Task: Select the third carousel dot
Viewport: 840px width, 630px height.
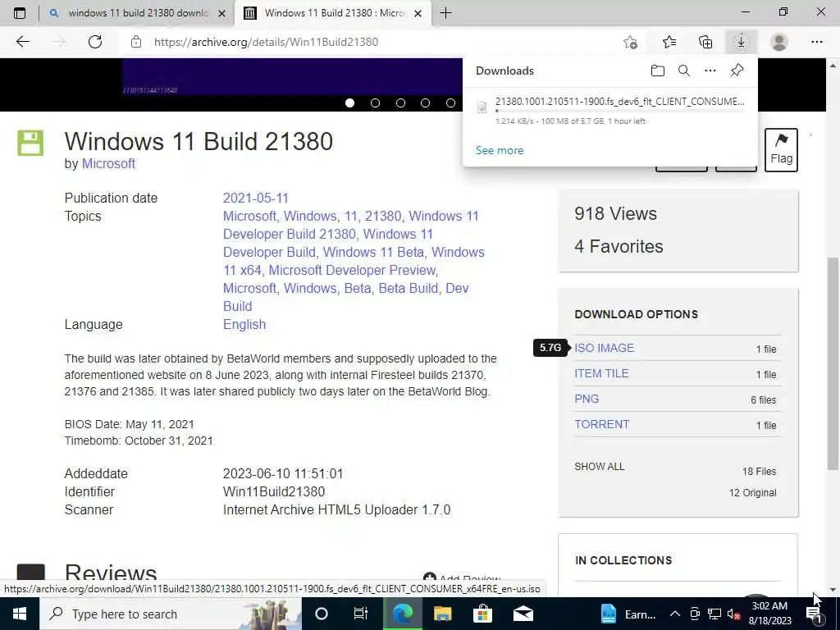Action: (x=400, y=103)
